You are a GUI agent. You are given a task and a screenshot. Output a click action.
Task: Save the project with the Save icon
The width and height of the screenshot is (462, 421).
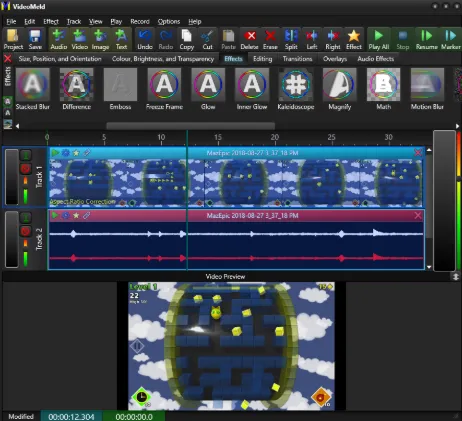tap(35, 40)
